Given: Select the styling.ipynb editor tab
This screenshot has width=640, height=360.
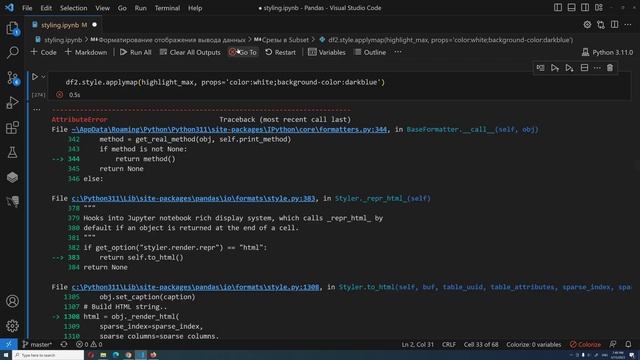Looking at the screenshot, I should click(x=63, y=25).
